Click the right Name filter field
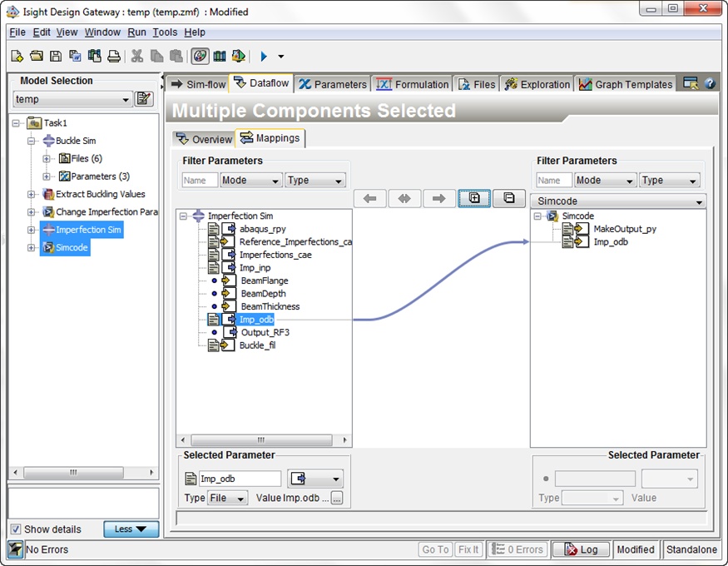Image resolution: width=728 pixels, height=566 pixels. [554, 180]
